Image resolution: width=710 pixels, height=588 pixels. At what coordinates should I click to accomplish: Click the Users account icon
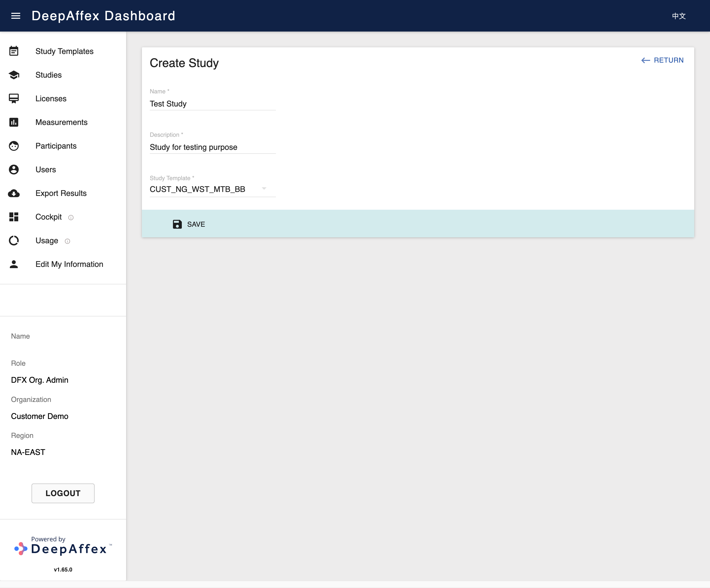pyautogui.click(x=14, y=169)
